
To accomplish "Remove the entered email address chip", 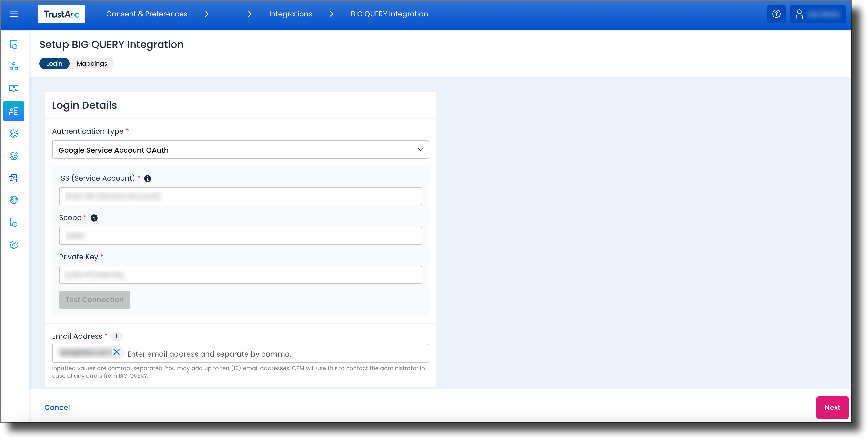I will pyautogui.click(x=117, y=353).
